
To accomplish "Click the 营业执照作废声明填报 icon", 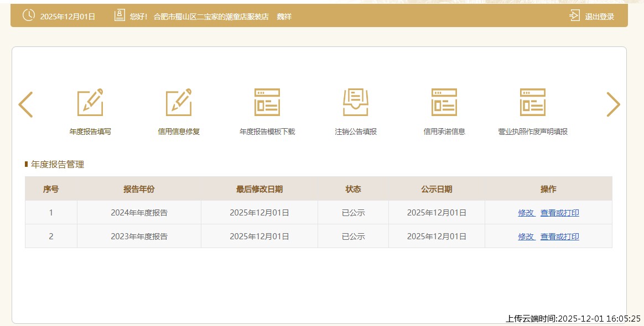I will 533,103.
